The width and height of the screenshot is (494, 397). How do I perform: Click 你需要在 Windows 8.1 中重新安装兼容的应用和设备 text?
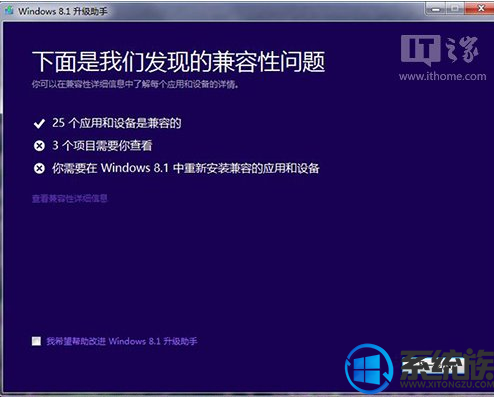(x=186, y=168)
